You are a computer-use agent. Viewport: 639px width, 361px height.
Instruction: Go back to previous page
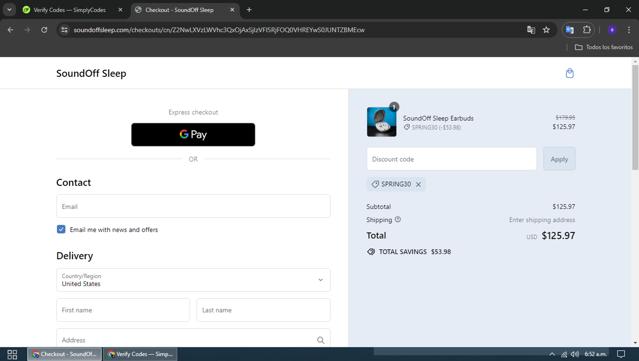coord(11,30)
